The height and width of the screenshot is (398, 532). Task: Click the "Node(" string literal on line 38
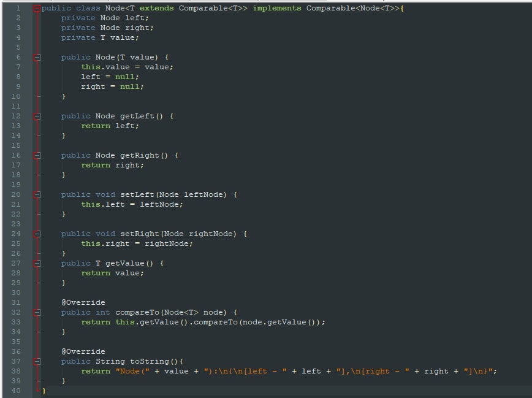click(132, 372)
